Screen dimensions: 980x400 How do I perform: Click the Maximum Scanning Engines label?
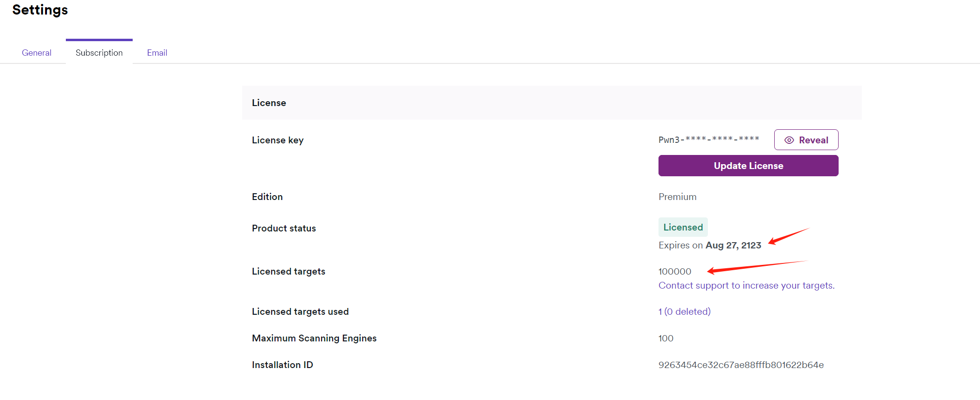coord(314,338)
